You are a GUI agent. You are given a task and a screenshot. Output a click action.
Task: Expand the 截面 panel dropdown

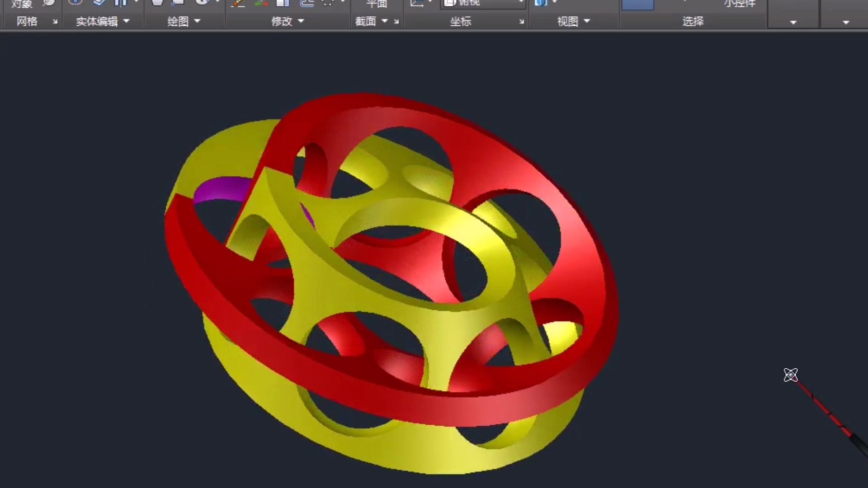point(385,21)
